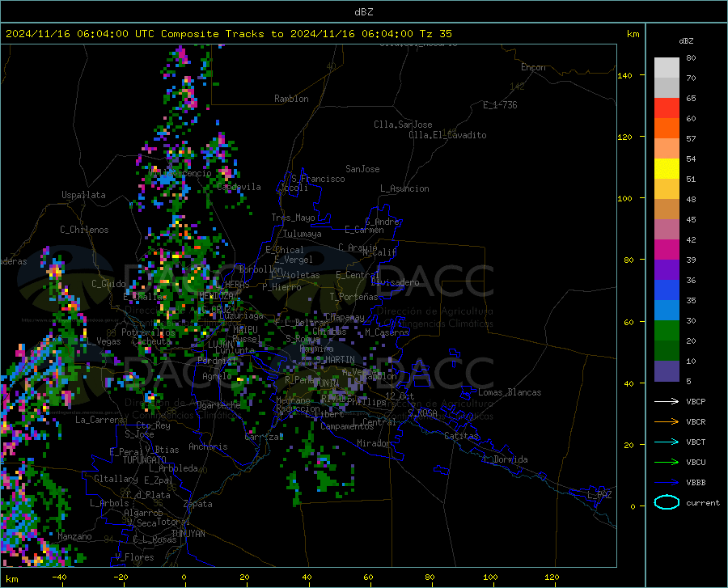728x588 pixels.
Task: Click the 'Clla.SanJose' place label
Action: (x=403, y=125)
